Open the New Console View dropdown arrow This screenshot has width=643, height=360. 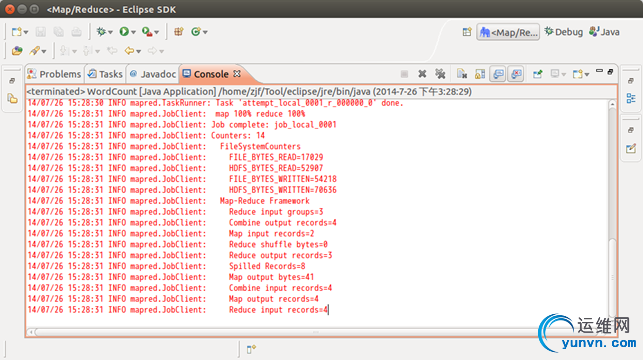(x=587, y=74)
